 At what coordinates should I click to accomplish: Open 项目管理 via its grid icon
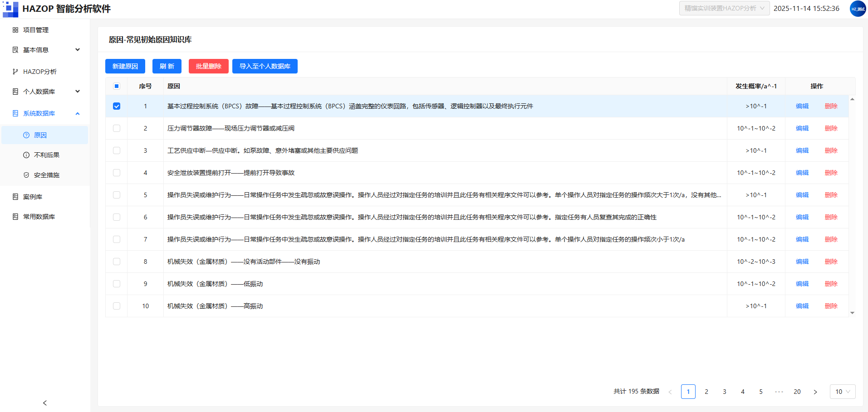(x=15, y=30)
